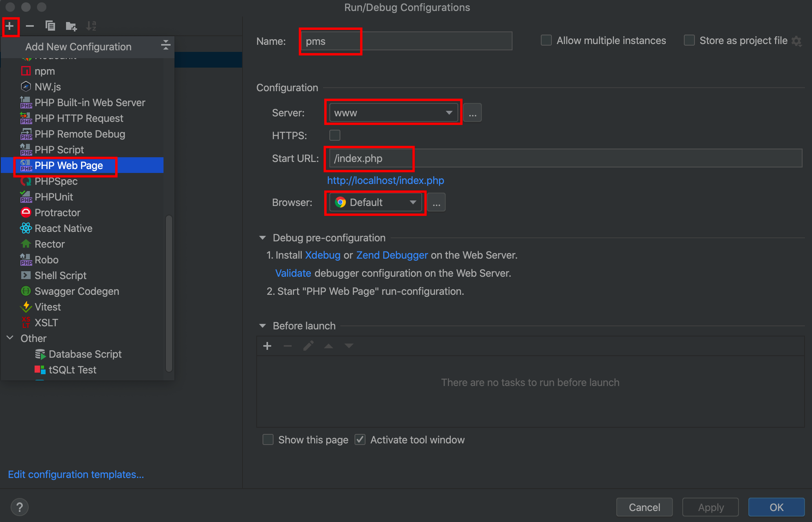Open the Server dropdown showing www
Image resolution: width=812 pixels, height=522 pixels.
[393, 113]
